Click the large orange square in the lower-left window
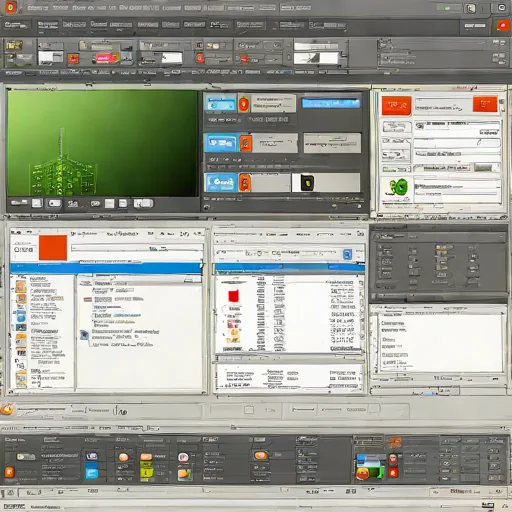The width and height of the screenshot is (512, 512). pyautogui.click(x=53, y=248)
